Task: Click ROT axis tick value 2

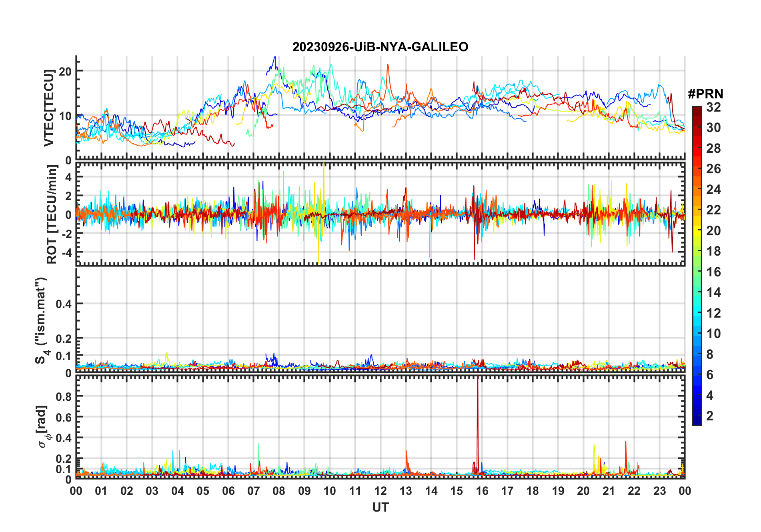Action: pyautogui.click(x=68, y=196)
